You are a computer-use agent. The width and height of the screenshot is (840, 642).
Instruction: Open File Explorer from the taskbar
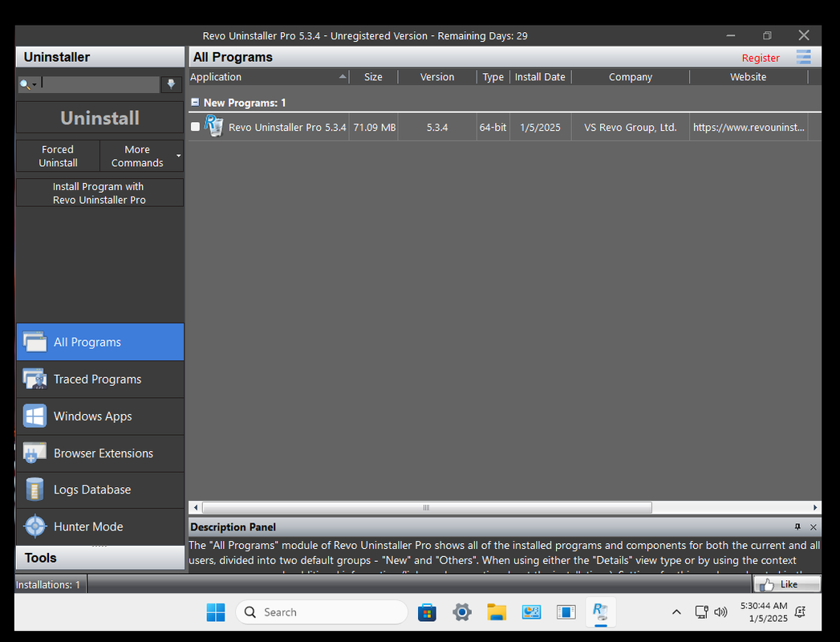tap(497, 612)
